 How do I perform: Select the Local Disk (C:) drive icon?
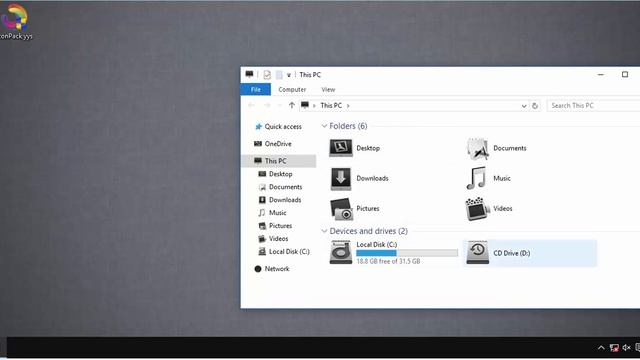pos(341,252)
